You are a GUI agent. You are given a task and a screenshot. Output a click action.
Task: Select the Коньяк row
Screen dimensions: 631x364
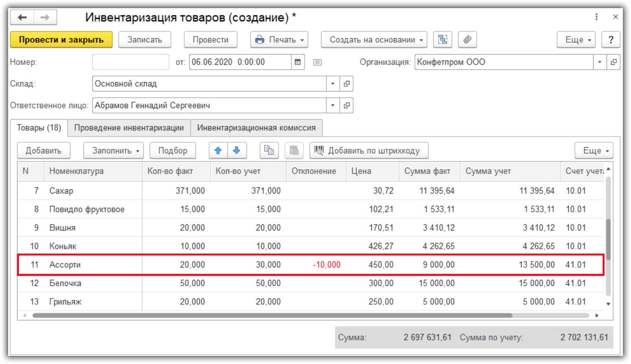tap(311, 246)
